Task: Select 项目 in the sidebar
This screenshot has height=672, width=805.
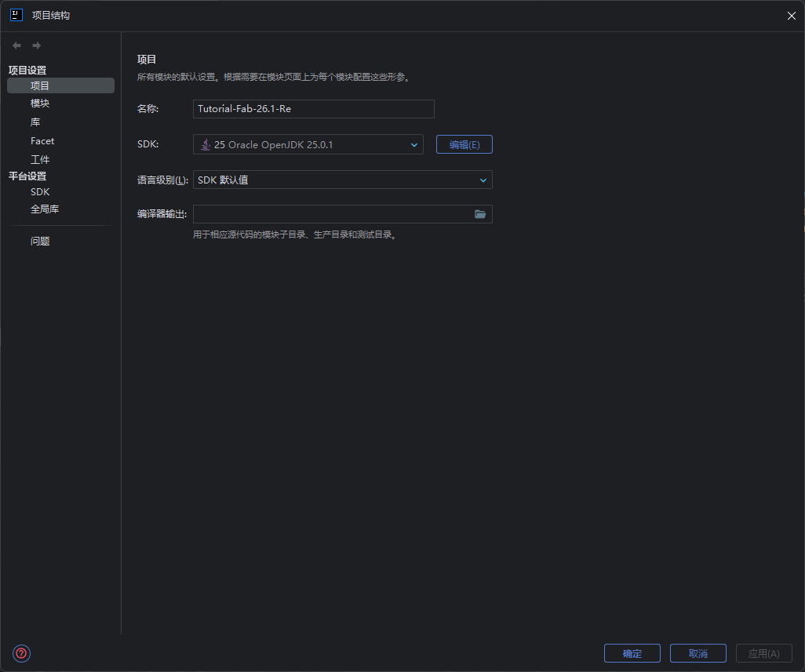Action: [x=40, y=85]
